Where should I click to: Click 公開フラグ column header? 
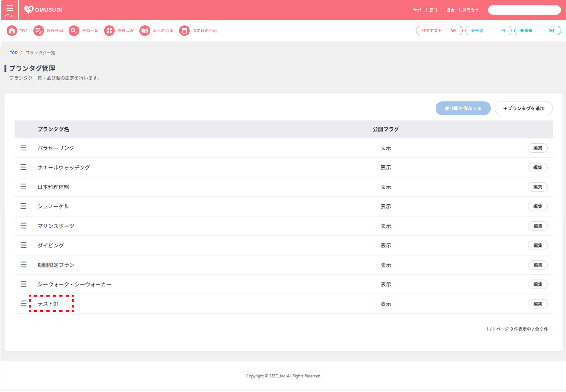tap(386, 129)
